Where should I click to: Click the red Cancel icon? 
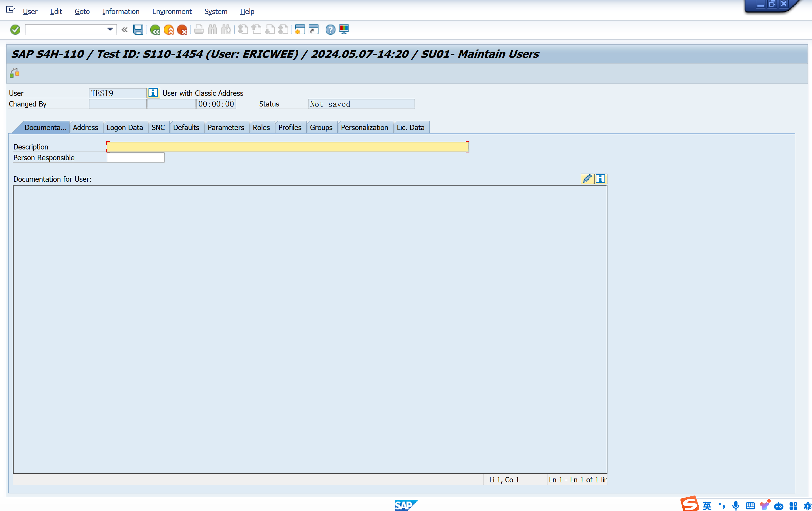(x=182, y=30)
